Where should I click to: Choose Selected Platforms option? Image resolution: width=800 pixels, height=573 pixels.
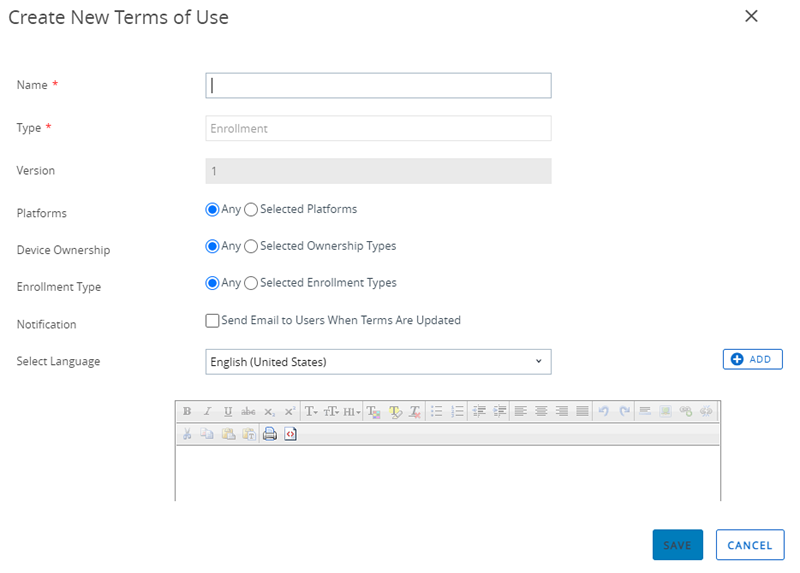click(x=251, y=210)
